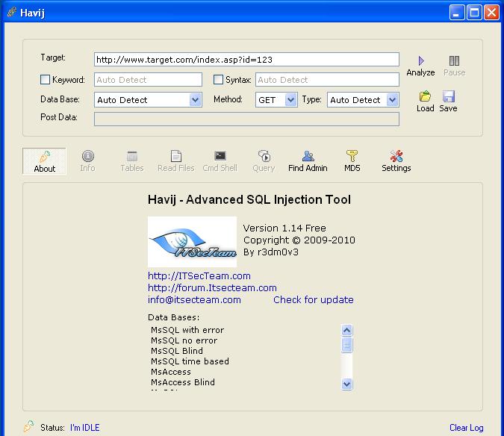
Task: Click the 'By r3dm0v3' author text
Action: coord(271,252)
